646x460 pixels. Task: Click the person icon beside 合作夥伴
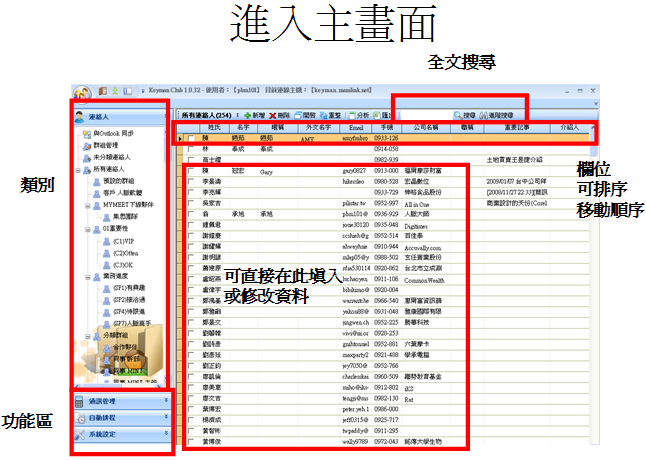coord(106,348)
